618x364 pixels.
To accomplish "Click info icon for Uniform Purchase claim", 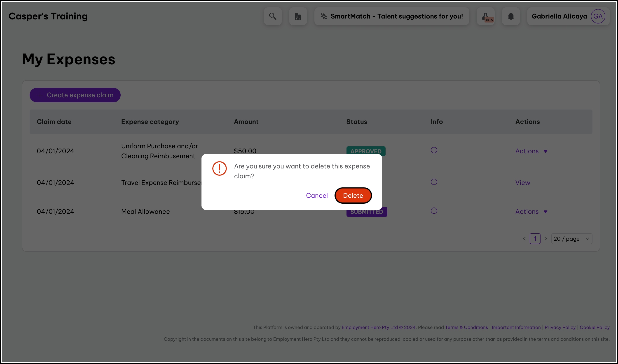I will pos(434,150).
